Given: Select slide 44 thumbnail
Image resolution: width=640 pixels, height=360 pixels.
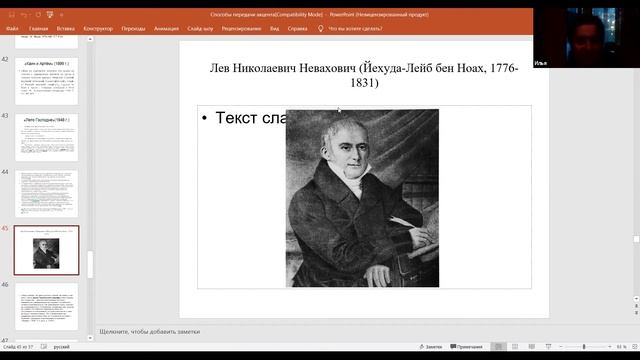Looking at the screenshot, I should [x=47, y=193].
